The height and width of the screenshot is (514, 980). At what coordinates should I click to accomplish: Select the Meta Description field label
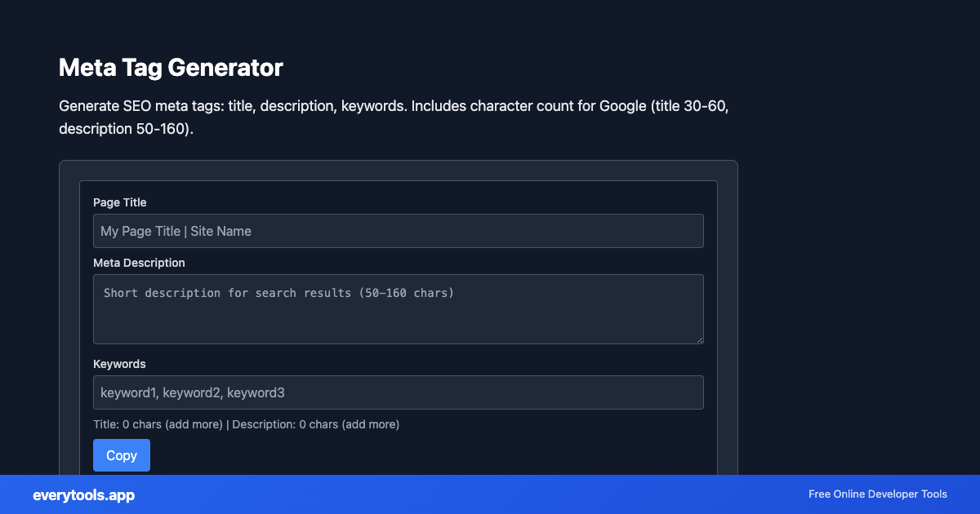pos(139,263)
